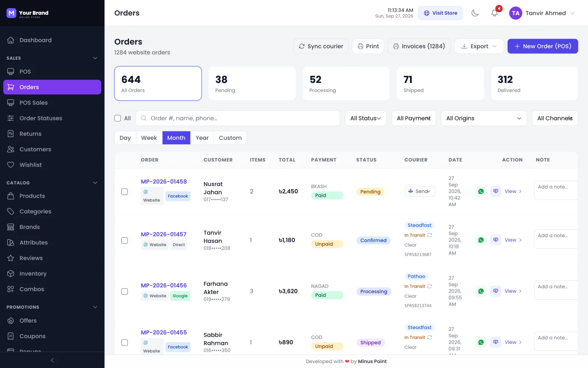Viewport: 588px width, 368px height.
Task: Open the All Payment dropdown
Action: [x=414, y=118]
